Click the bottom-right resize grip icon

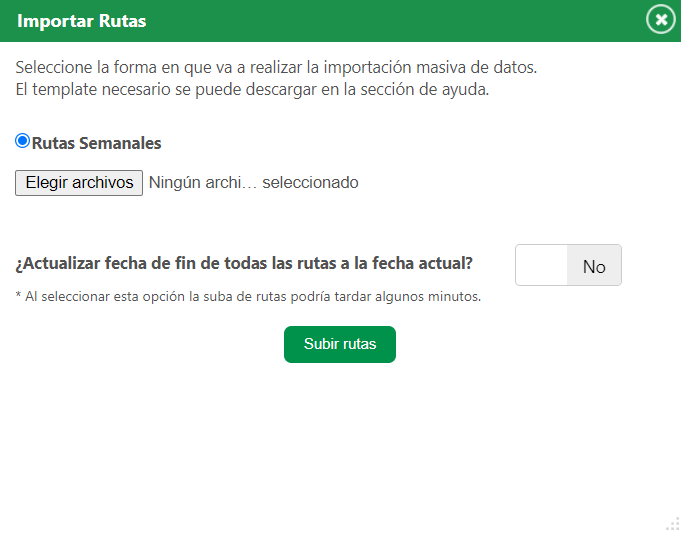tap(673, 524)
